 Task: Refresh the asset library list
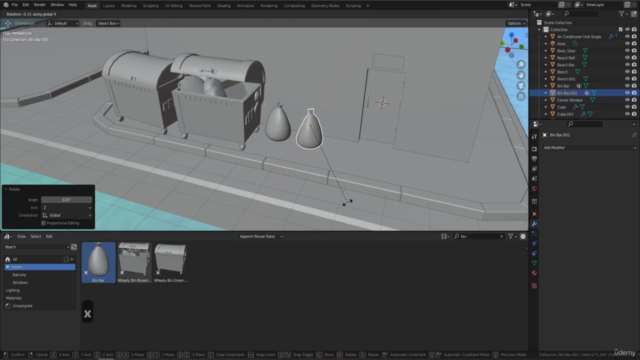[74, 247]
